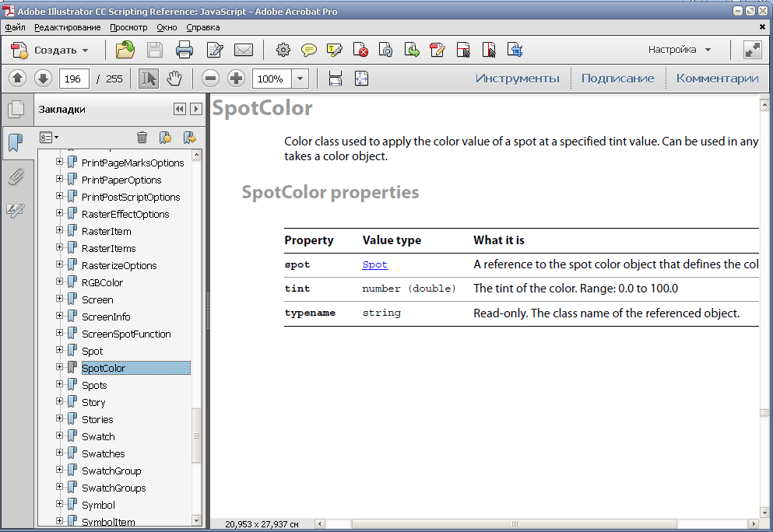Image resolution: width=773 pixels, height=532 pixels.
Task: Go to next page down arrow
Action: (x=43, y=79)
